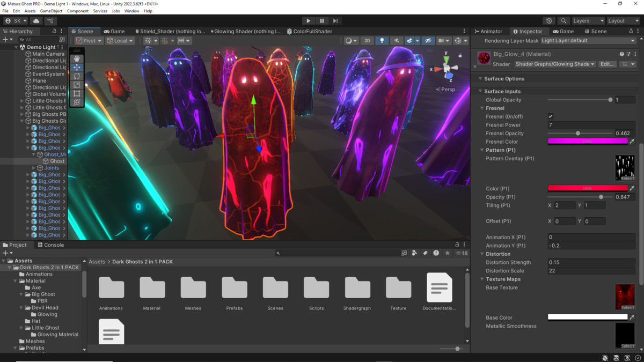Select the Rotate tool
This screenshot has width=644, height=362.
(77, 76)
